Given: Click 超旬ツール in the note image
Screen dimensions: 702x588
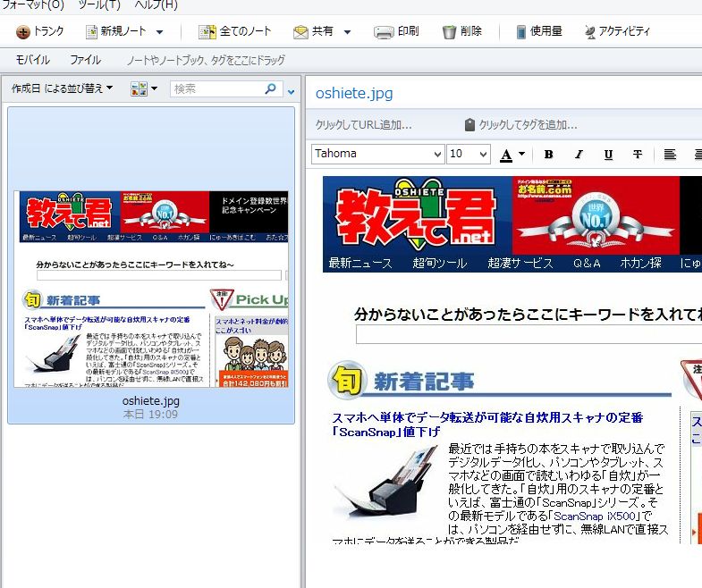Looking at the screenshot, I should 440,263.
